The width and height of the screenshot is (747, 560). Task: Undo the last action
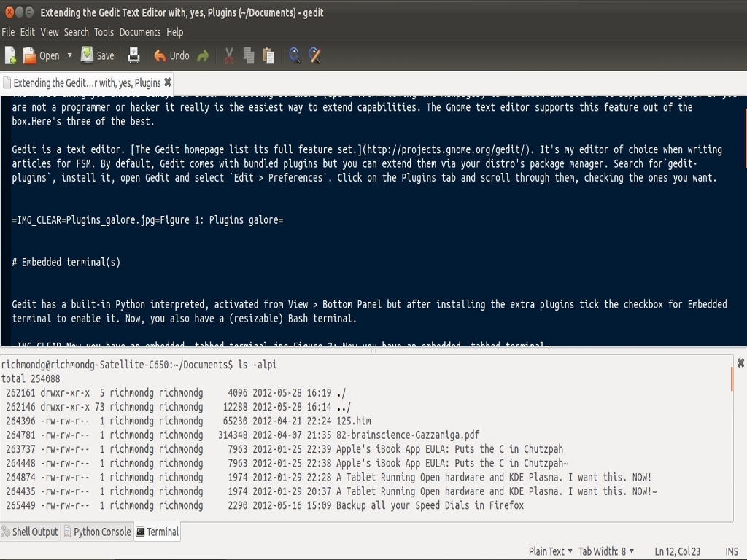point(171,55)
